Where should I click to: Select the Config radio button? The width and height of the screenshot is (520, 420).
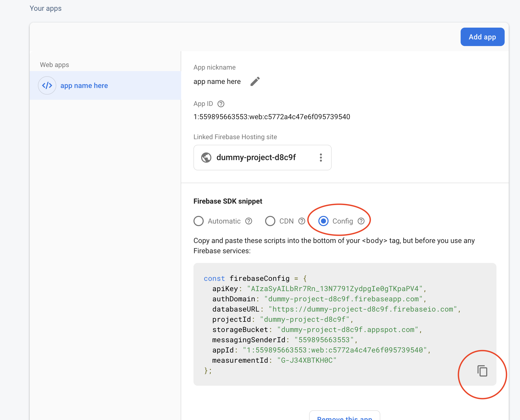point(323,221)
